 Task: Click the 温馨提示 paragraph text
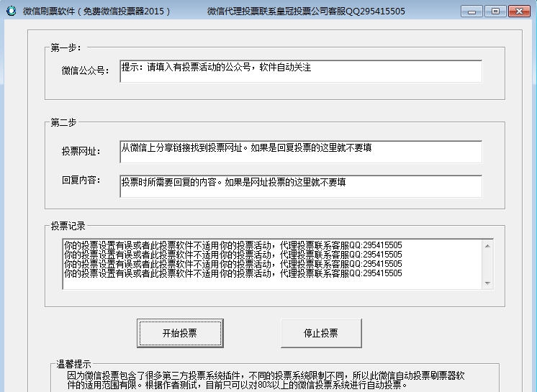tap(266, 380)
